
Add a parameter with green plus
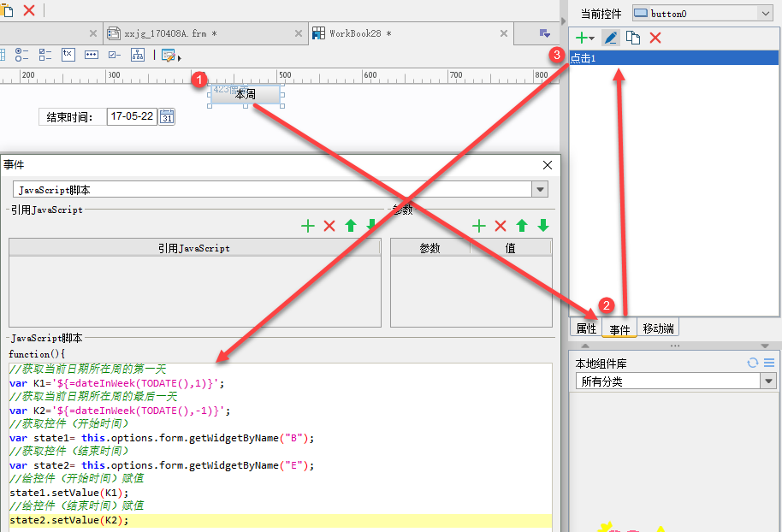(x=479, y=226)
